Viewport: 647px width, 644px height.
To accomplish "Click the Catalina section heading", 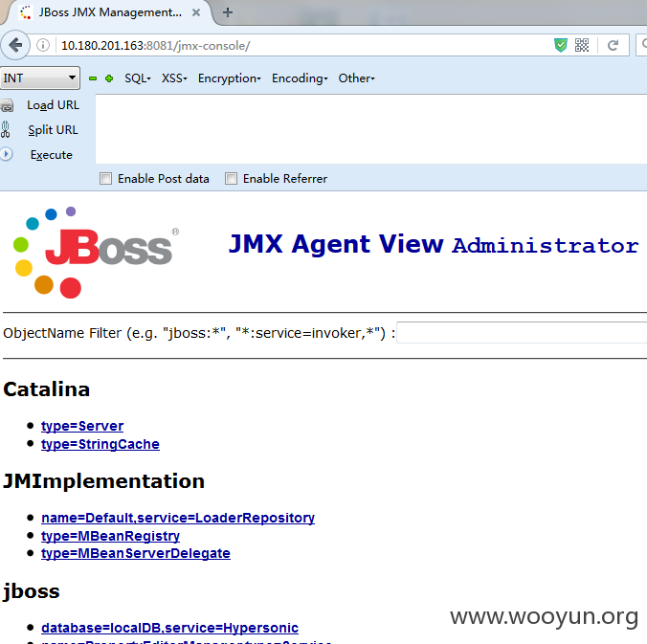I will click(x=46, y=389).
